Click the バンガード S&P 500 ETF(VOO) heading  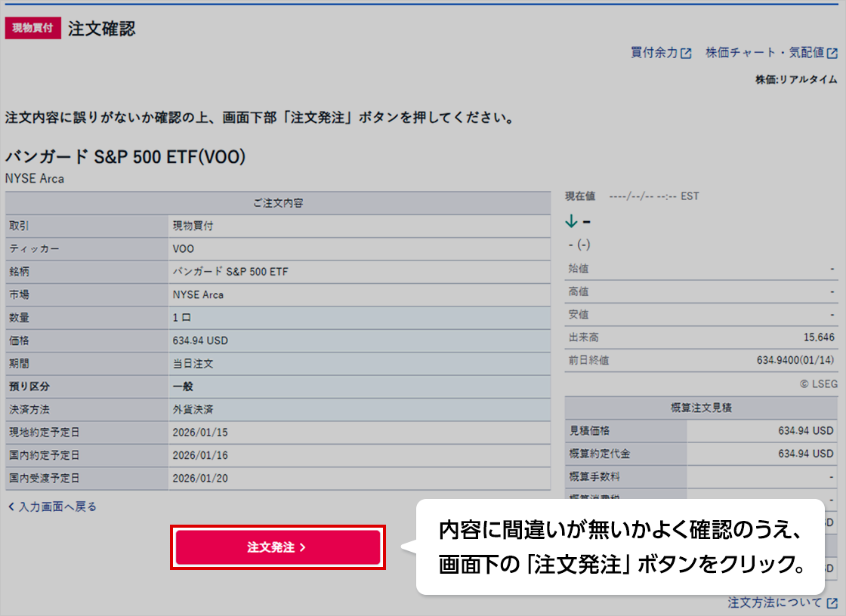click(125, 157)
